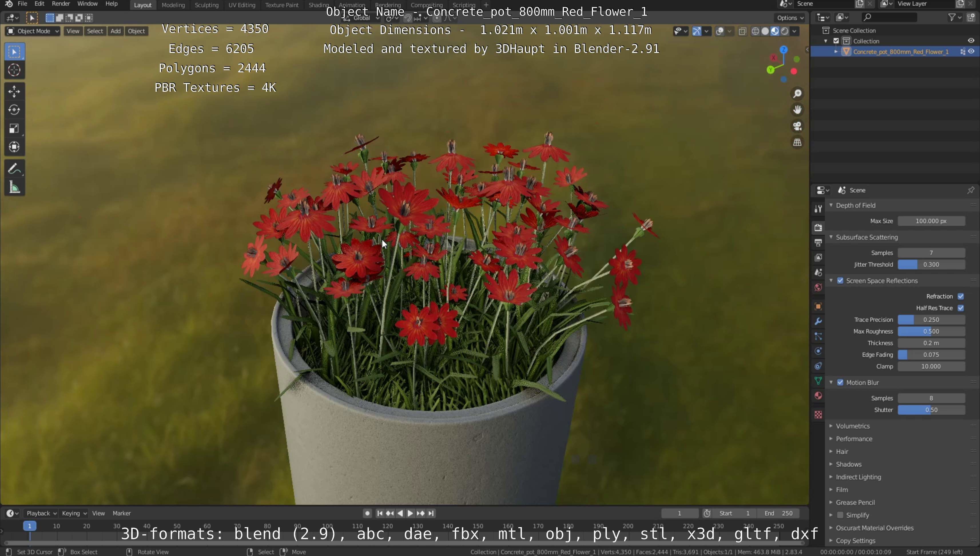Open the World properties globe icon
This screenshot has width=980, height=556.
[x=818, y=287]
